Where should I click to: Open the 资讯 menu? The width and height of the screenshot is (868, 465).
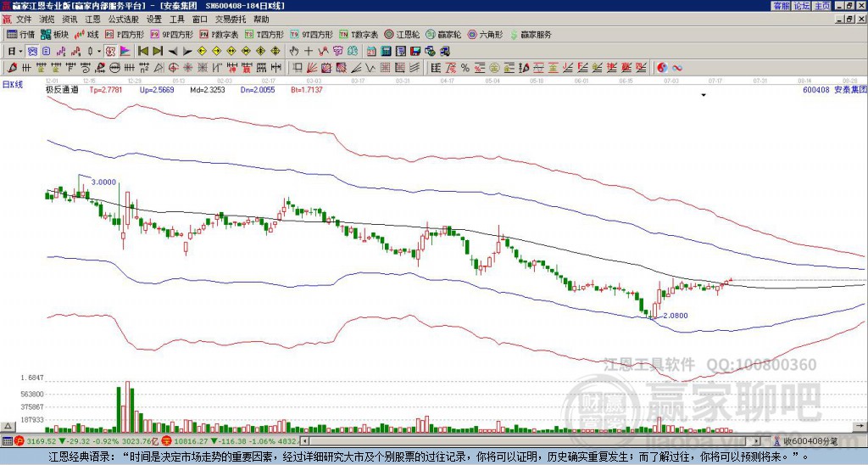(70, 20)
